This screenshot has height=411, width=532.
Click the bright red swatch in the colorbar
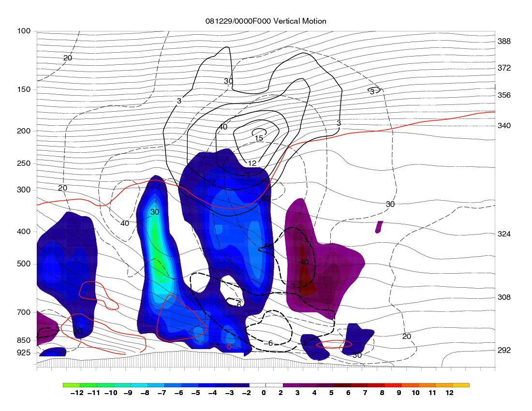(393, 385)
